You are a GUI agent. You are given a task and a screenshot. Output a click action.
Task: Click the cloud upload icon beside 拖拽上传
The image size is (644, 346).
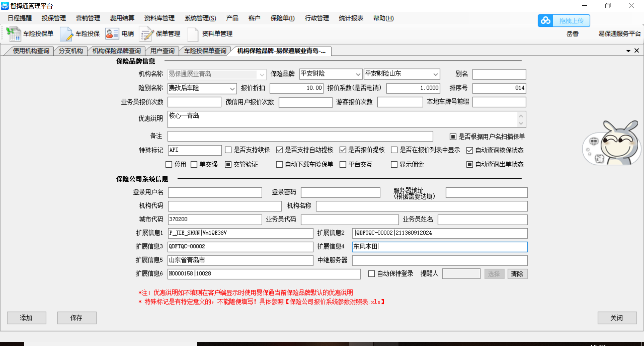(x=545, y=21)
